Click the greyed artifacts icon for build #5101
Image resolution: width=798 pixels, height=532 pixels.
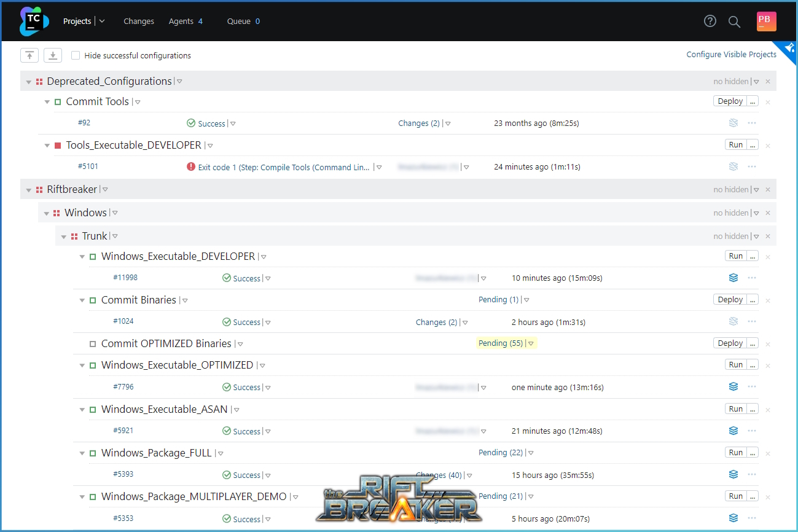(733, 166)
